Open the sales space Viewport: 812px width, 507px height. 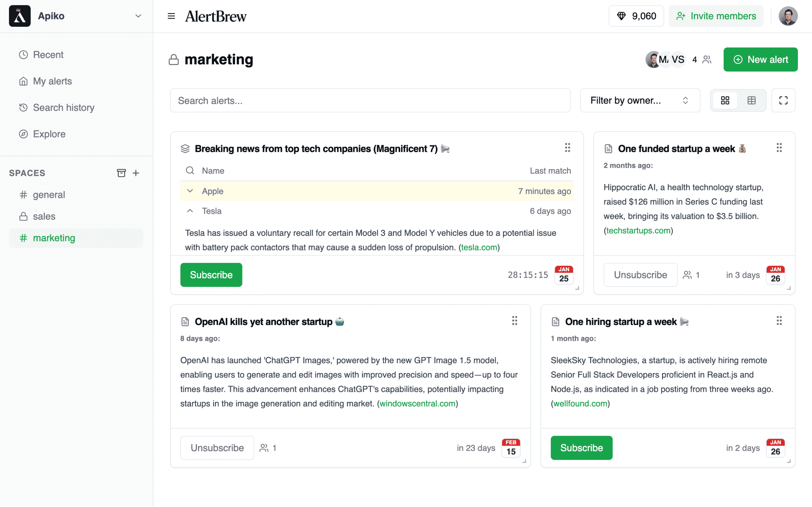point(44,216)
